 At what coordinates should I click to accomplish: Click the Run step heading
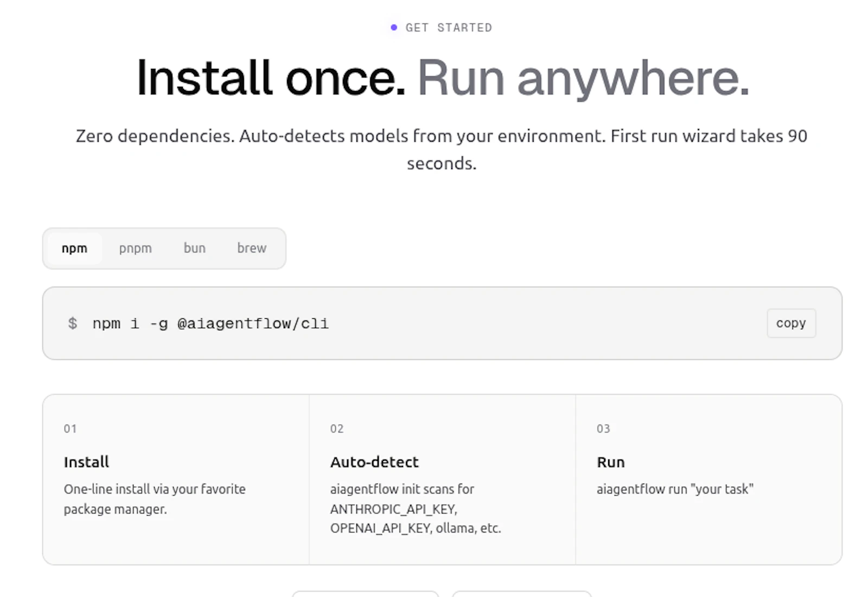[611, 462]
